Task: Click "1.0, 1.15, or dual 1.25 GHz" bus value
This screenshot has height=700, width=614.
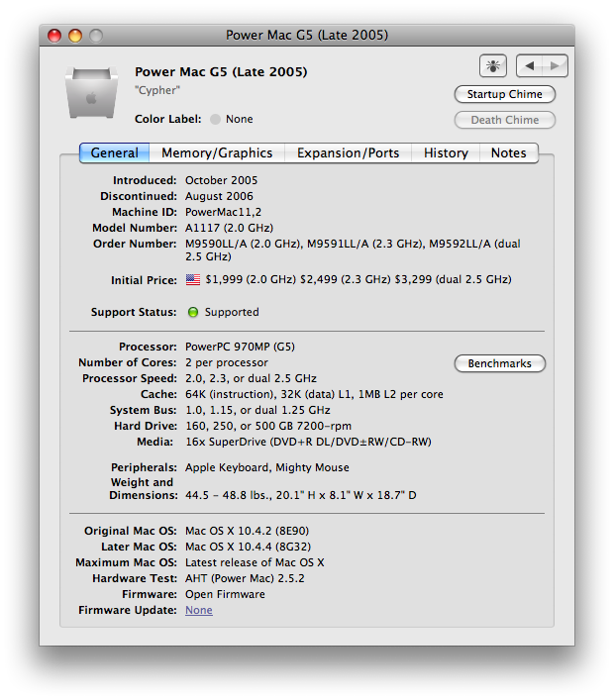Action: tap(257, 410)
